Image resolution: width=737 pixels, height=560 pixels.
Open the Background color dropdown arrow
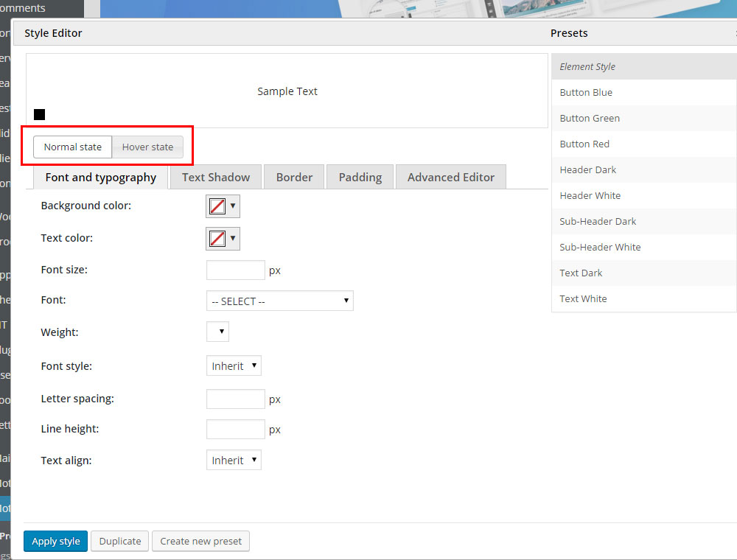tap(233, 206)
